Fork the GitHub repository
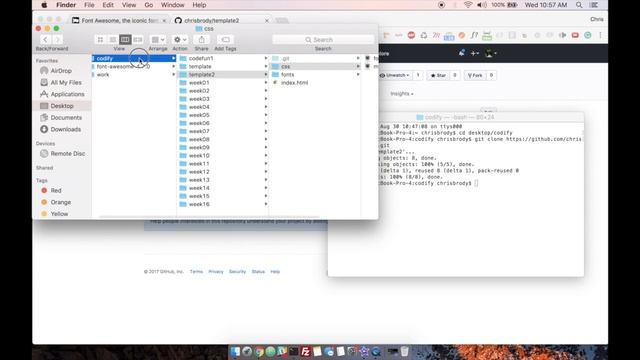The image size is (640, 360). coord(475,76)
